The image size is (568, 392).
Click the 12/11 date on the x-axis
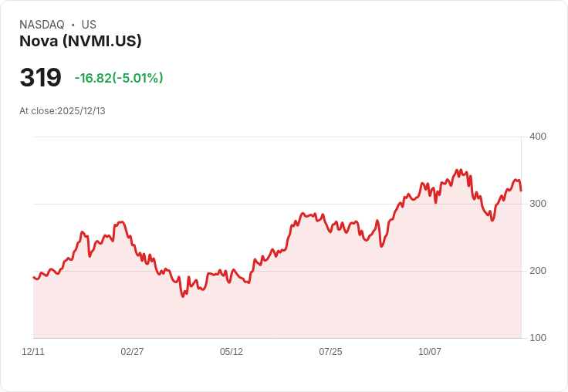(33, 352)
